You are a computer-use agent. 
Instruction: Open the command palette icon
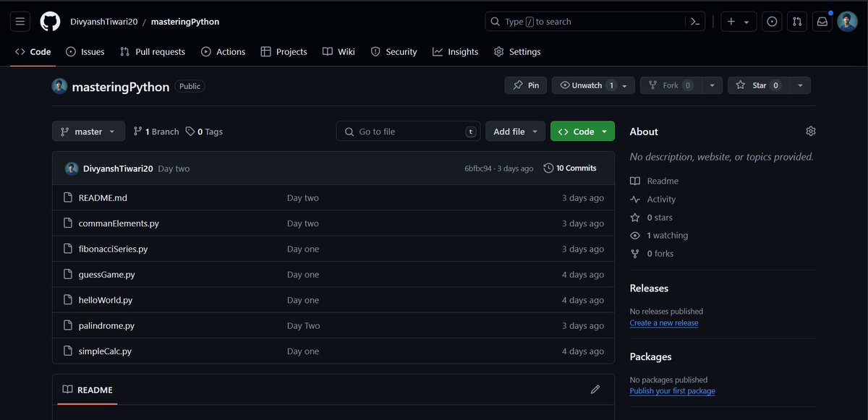[694, 22]
